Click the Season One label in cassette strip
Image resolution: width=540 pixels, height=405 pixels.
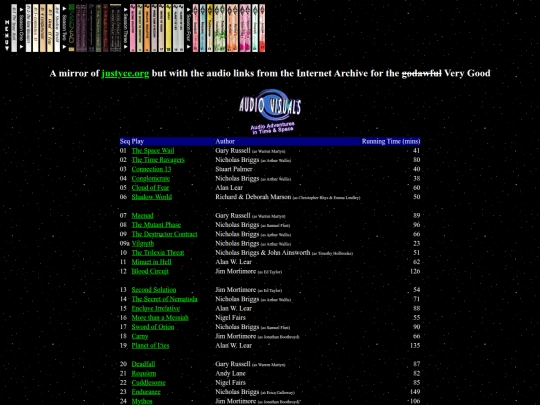point(21,28)
